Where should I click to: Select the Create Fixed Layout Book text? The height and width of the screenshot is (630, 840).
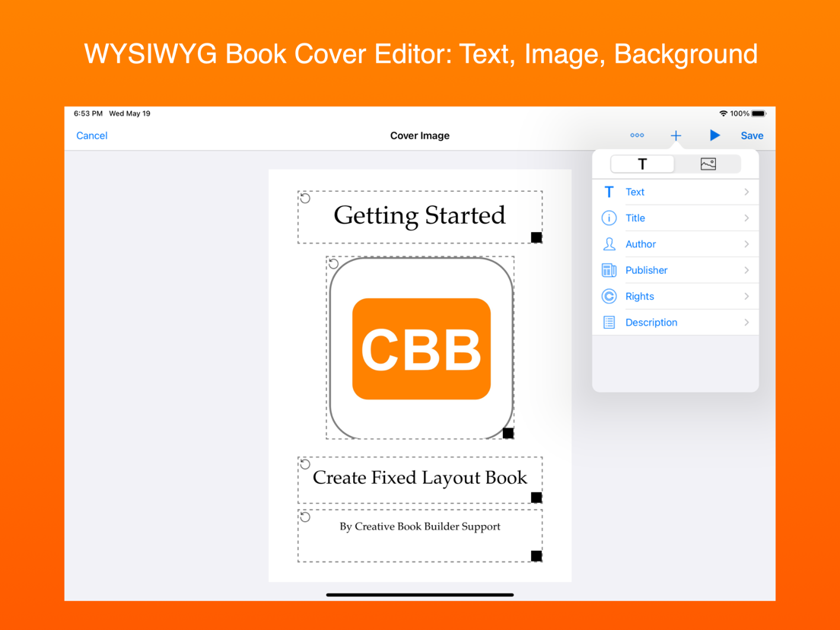point(419,478)
